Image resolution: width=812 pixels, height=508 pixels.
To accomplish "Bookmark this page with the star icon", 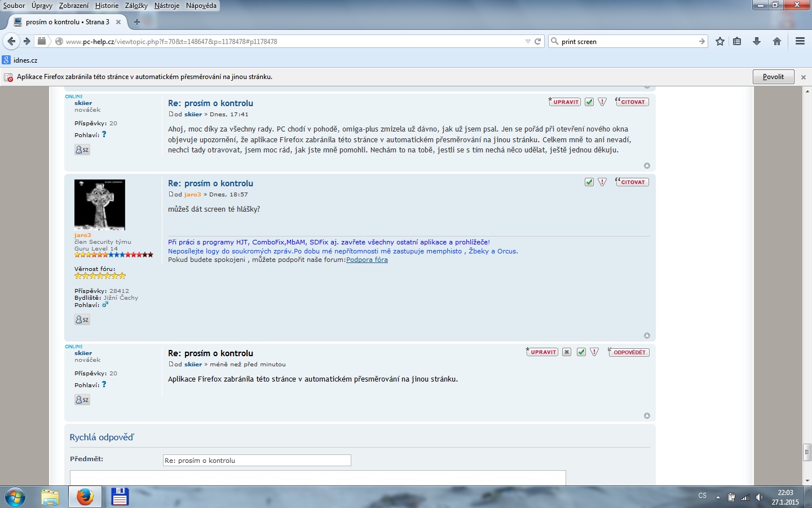I will [720, 41].
